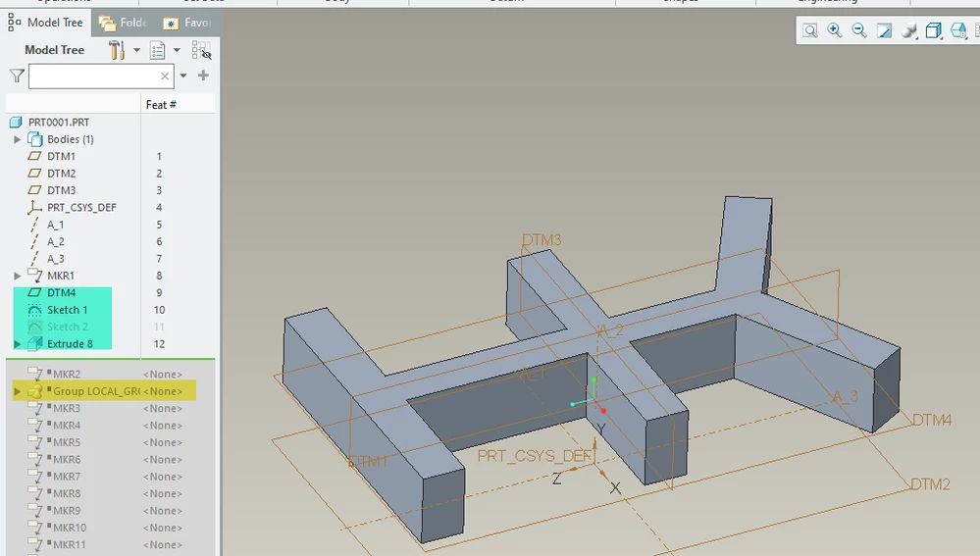Click the Group LOCAL_GR group icon
Screen dimensions: 980x556
tap(35, 391)
